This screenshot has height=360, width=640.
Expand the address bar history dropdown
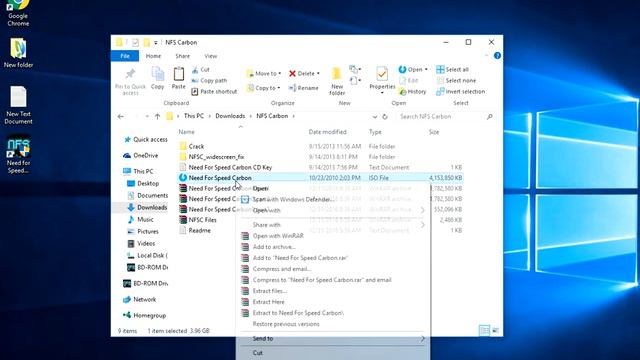(375, 117)
